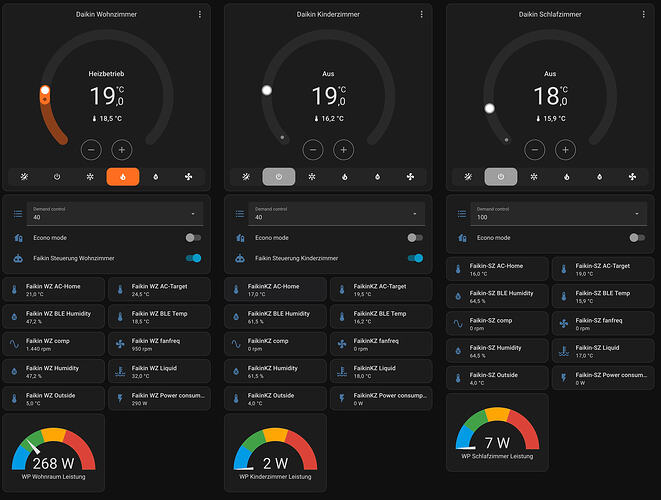This screenshot has height=500, width=661.
Task: Click the Econo mode icon in Wohnzimmer card
Action: (18, 238)
